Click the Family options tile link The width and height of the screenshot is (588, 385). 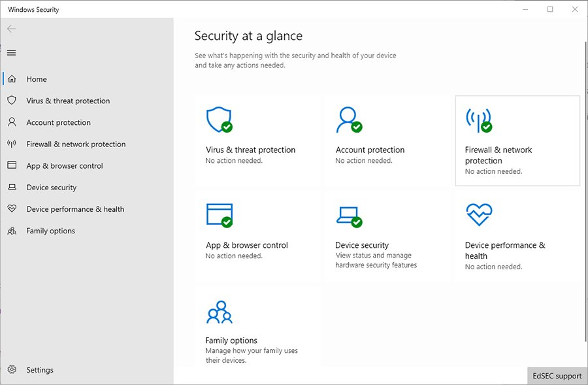pyautogui.click(x=232, y=340)
